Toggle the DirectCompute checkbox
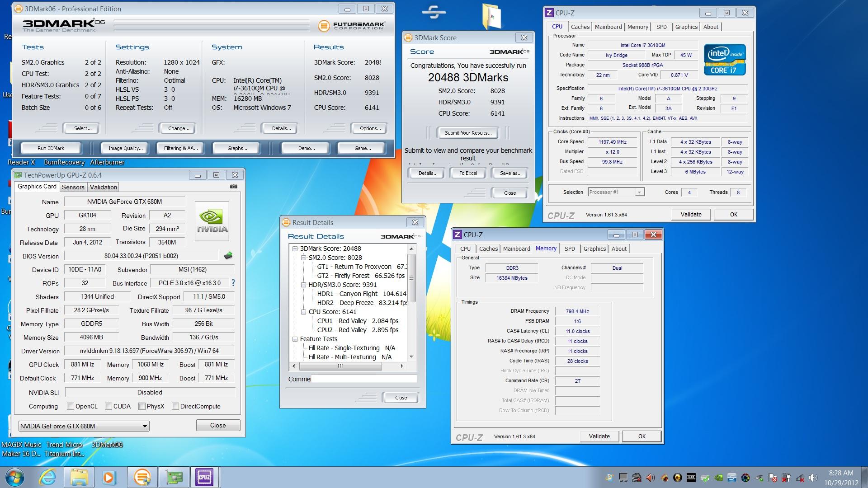 click(x=175, y=406)
